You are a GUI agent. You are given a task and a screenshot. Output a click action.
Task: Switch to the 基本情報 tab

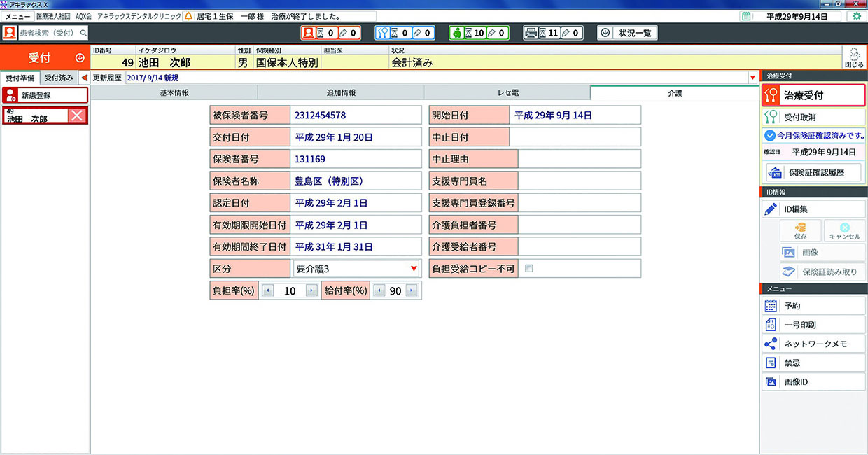tap(174, 93)
